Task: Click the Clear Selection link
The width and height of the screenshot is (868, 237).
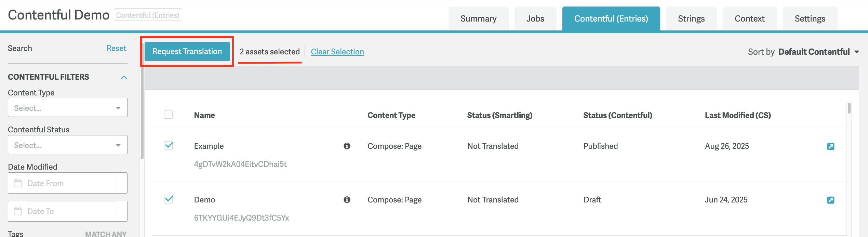Action: pos(337,52)
